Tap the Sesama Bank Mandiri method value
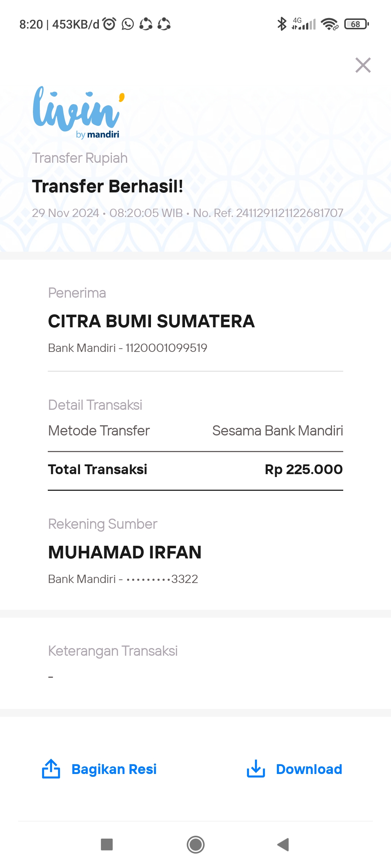The width and height of the screenshot is (391, 868). [x=278, y=431]
